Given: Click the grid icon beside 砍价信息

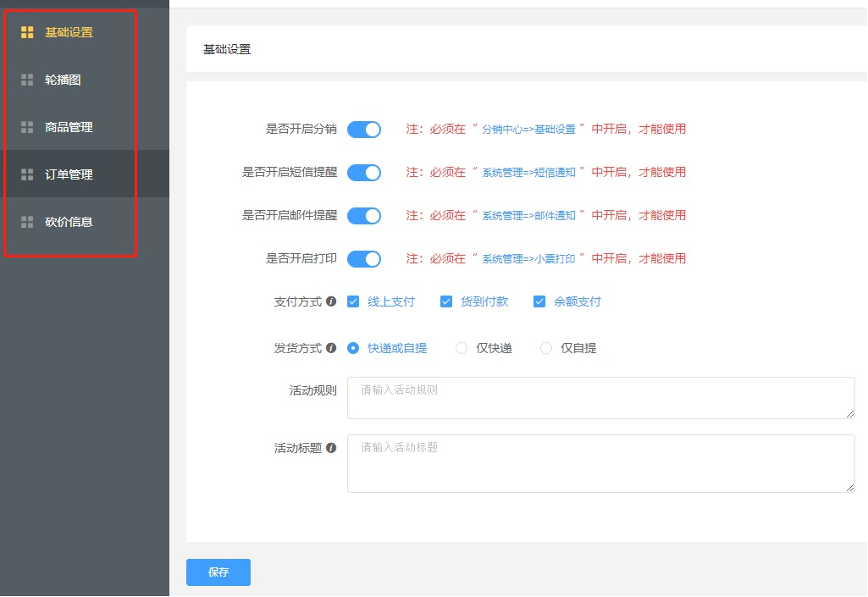Looking at the screenshot, I should point(27,222).
